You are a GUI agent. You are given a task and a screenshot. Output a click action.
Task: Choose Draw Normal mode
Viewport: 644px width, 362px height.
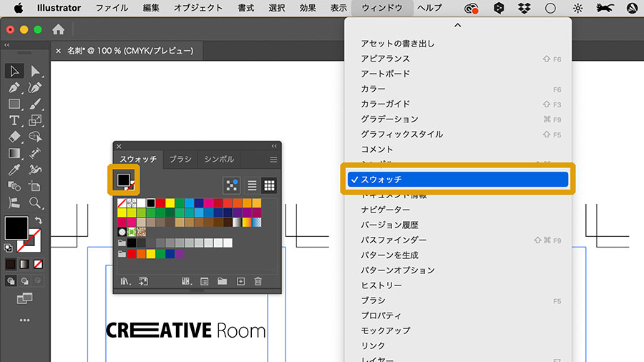[11, 280]
